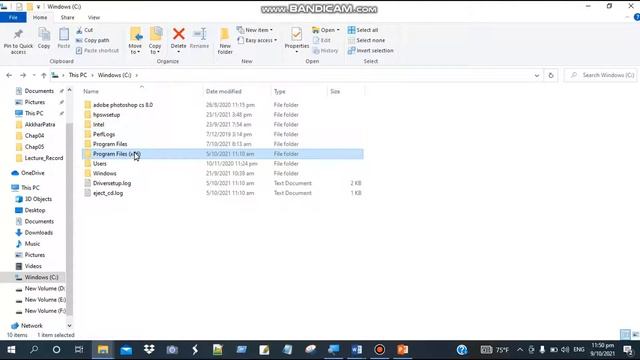Open Dropbox from the taskbar
Image resolution: width=640 pixels, height=360 pixels.
click(149, 350)
